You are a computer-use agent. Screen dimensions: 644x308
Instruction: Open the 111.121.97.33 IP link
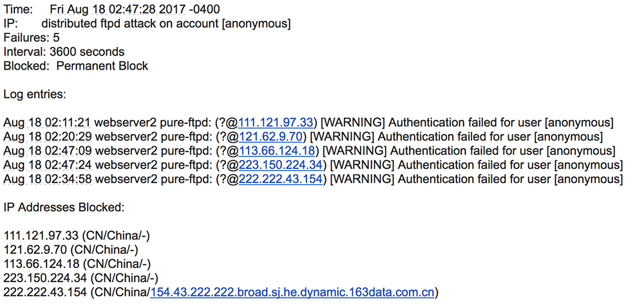coord(276,123)
